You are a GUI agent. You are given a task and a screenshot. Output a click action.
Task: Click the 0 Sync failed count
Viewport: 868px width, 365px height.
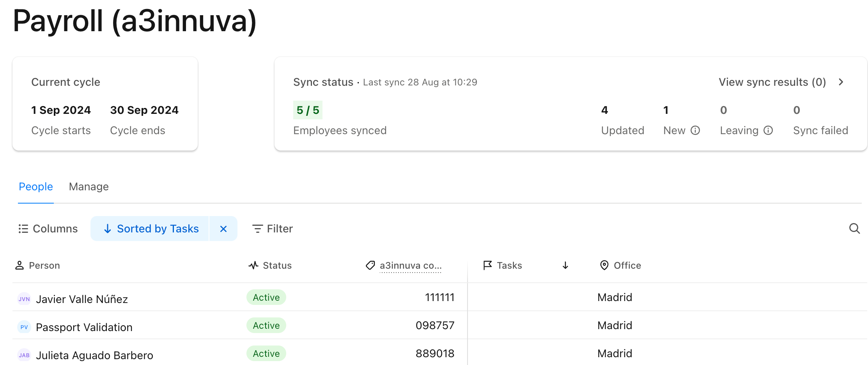(x=797, y=110)
